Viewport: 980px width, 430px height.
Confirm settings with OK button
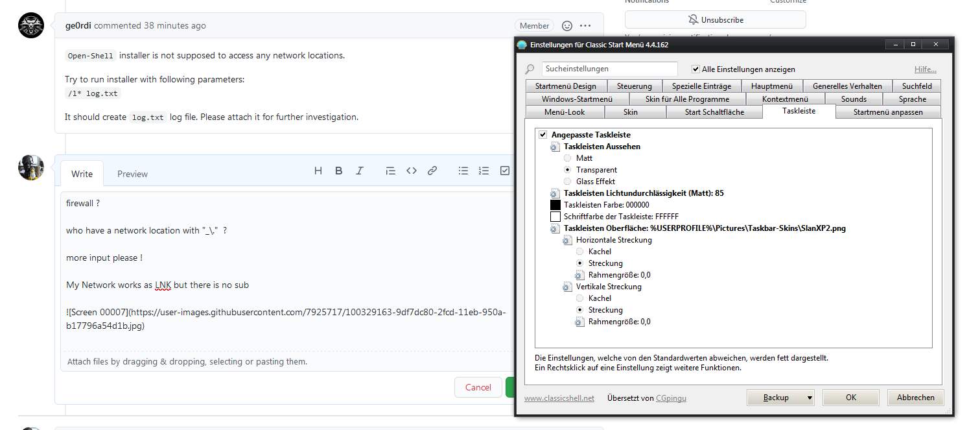(850, 398)
